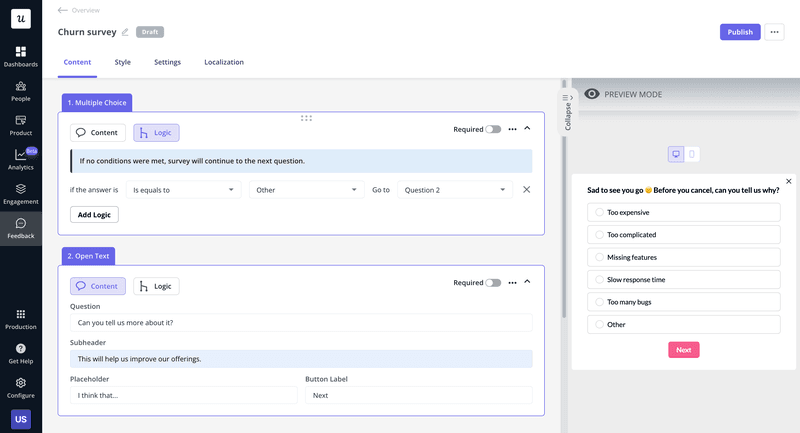Open the People section
This screenshot has height=433, width=800.
[x=21, y=91]
